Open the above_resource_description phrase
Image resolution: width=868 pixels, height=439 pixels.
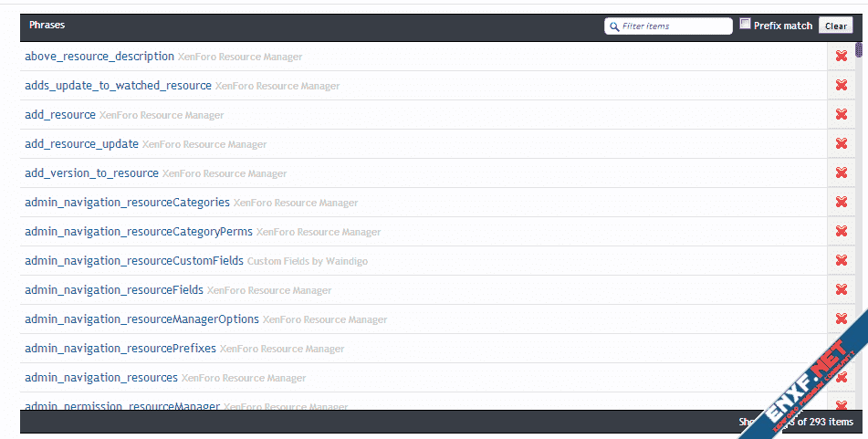pos(99,57)
